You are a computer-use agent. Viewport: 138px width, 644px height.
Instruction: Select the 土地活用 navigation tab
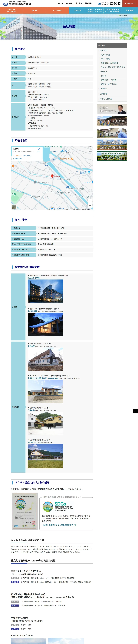click(77, 11)
